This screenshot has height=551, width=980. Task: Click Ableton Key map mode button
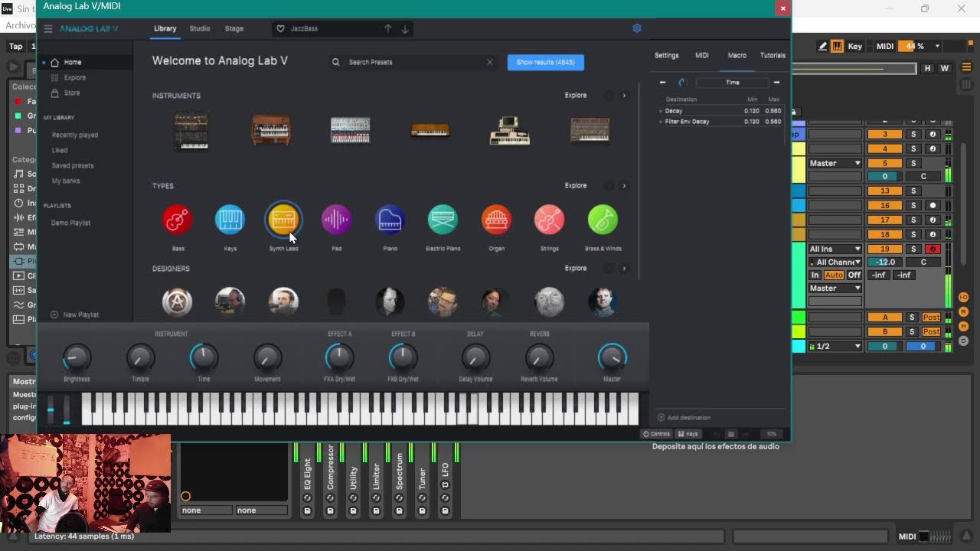854,46
